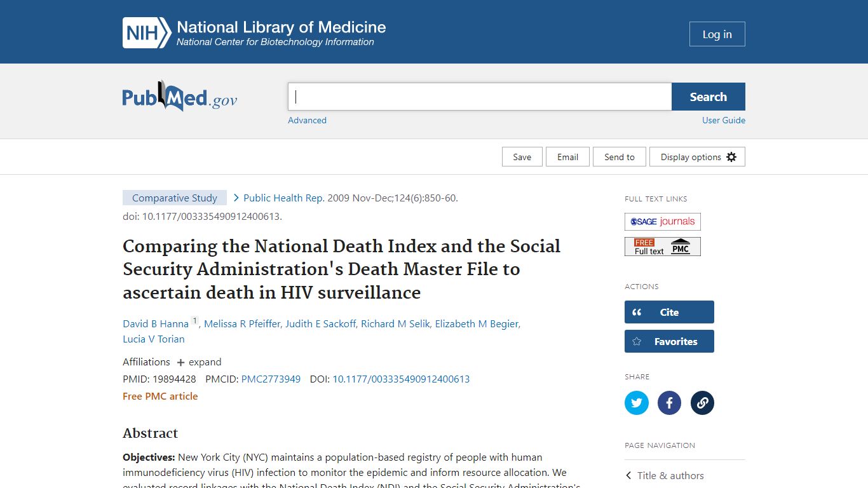
Task: Focus the PubMed search input field
Action: pos(480,97)
